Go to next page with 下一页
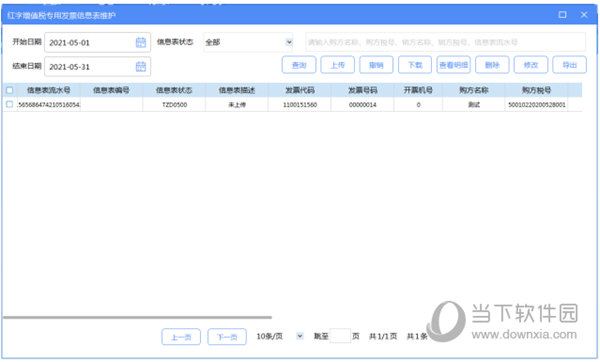 click(227, 337)
